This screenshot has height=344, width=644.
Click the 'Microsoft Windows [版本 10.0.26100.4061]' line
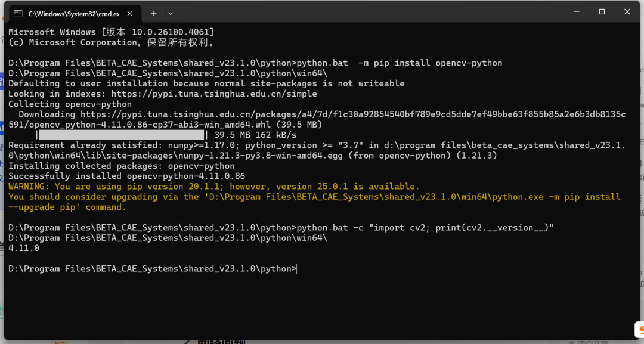111,32
